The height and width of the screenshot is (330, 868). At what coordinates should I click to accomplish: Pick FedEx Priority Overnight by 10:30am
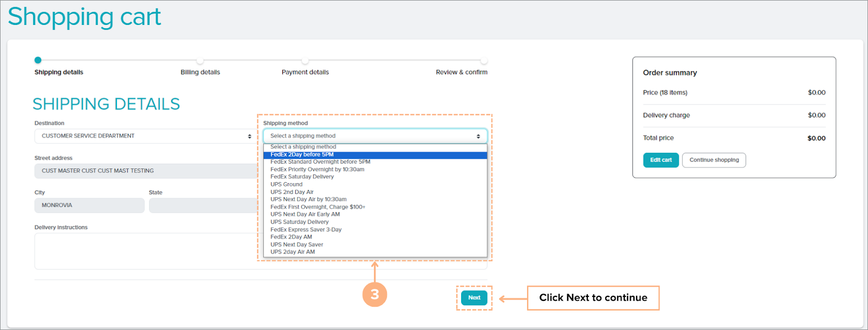click(x=317, y=170)
